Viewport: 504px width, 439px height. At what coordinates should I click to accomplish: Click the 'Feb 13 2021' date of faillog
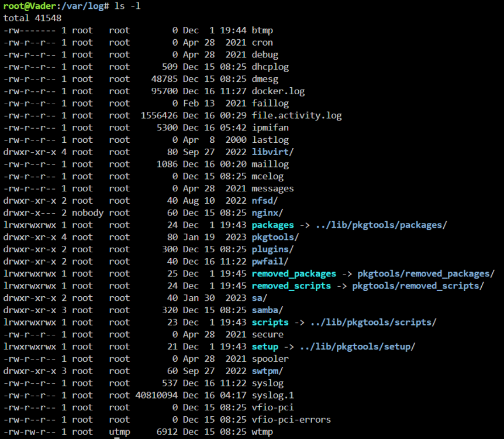215,104
